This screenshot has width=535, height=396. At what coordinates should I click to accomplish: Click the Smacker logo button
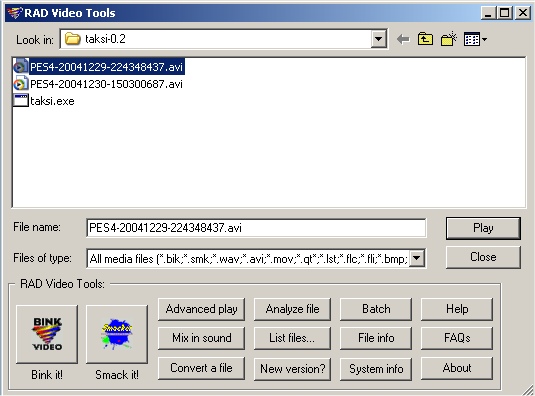(117, 334)
